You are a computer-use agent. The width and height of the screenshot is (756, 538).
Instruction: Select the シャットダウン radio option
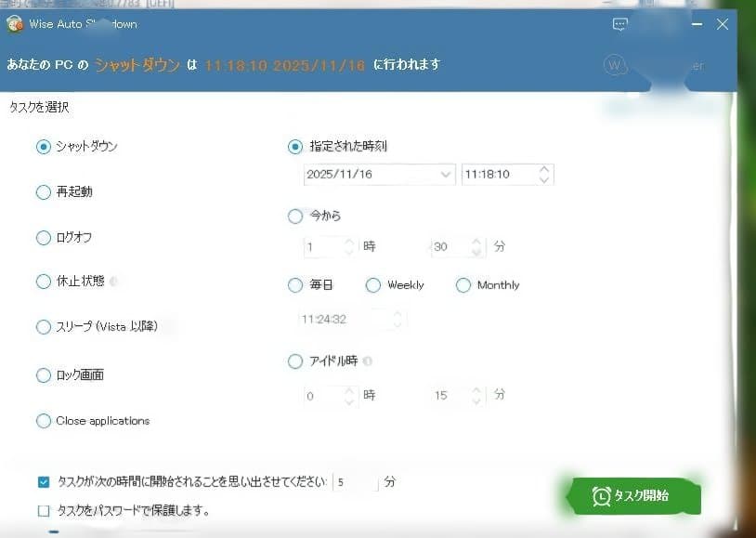43,147
